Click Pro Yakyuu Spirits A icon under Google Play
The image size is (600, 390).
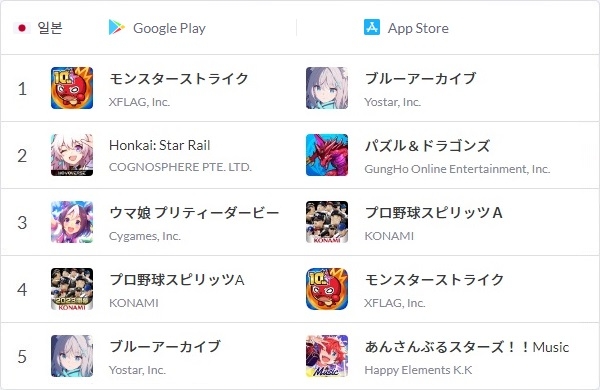click(72, 289)
